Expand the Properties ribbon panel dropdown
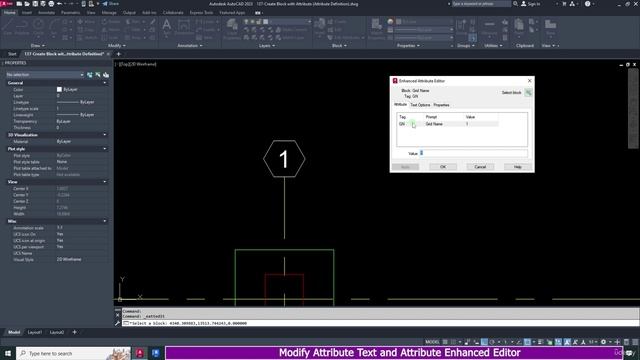Viewport: 640px width, 360px height. (x=409, y=46)
